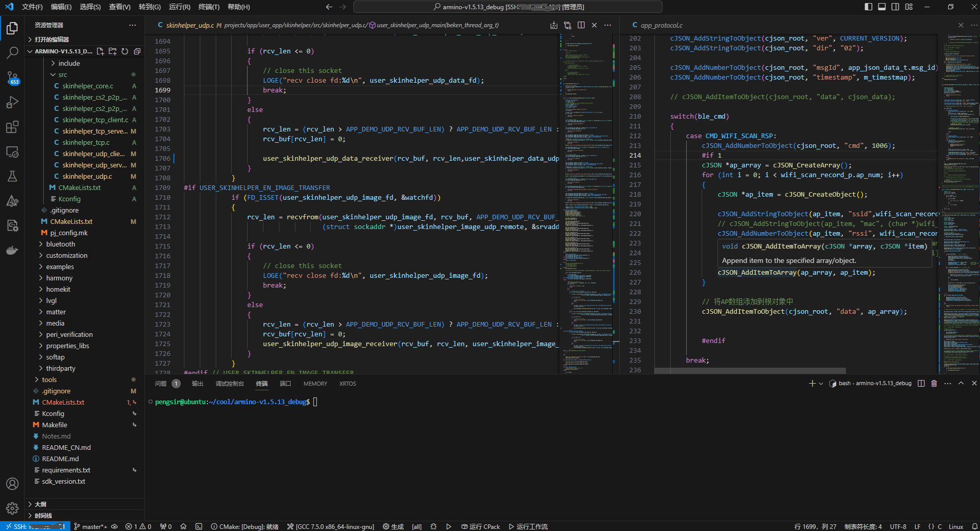Open the Extensions view
The height and width of the screenshot is (531, 980).
12,127
